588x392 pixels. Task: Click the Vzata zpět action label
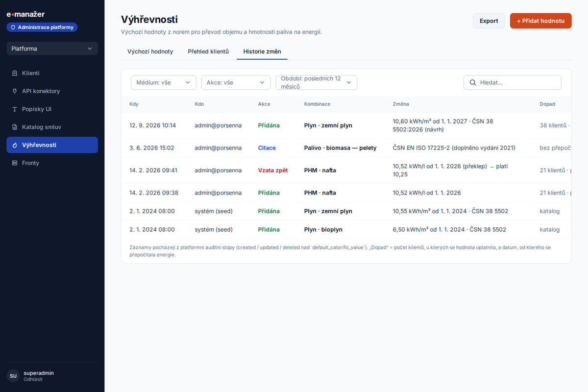coord(273,171)
